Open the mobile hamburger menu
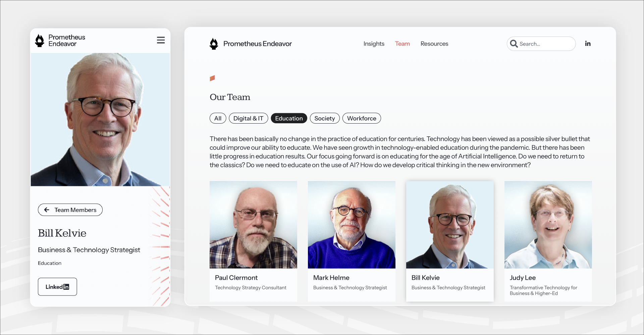Screen dimensions: 644x335 161,40
